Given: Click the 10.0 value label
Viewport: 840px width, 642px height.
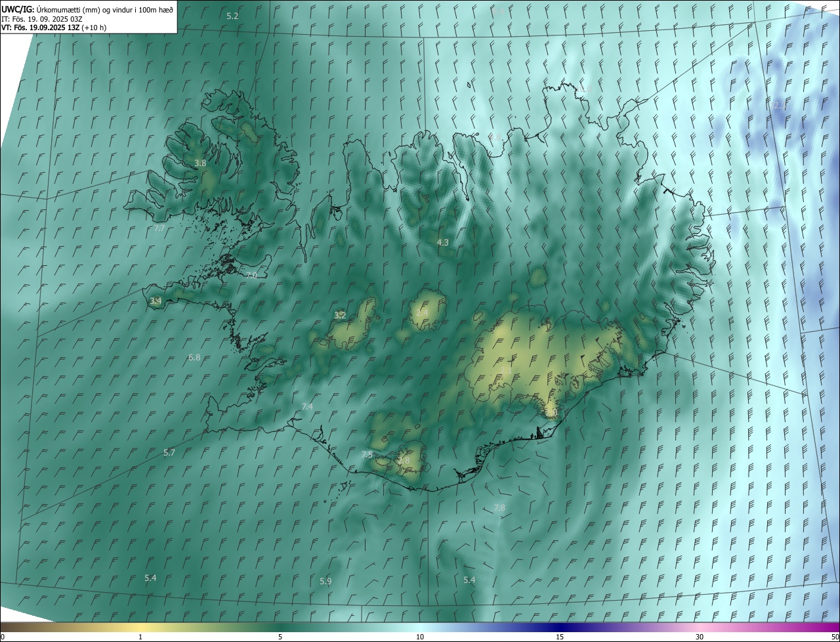Looking at the screenshot, I should (x=584, y=89).
